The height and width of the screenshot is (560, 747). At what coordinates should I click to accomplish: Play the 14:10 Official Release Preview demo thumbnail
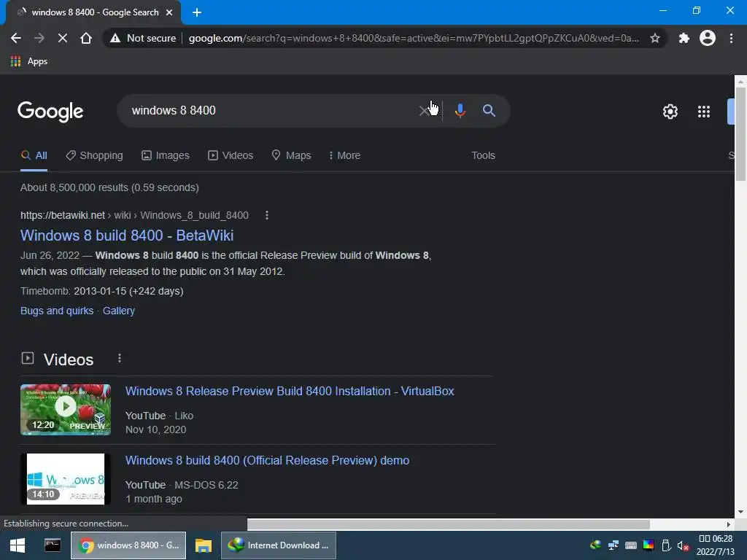click(x=65, y=479)
